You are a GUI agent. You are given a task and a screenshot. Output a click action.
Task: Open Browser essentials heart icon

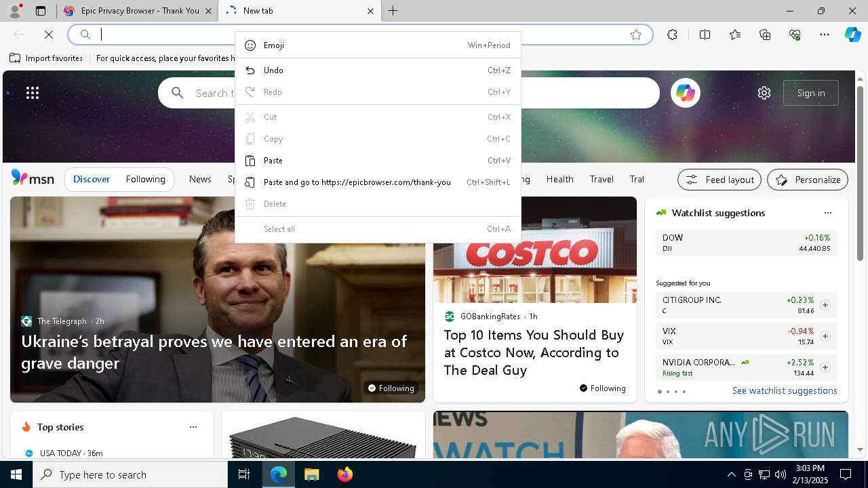[795, 35]
